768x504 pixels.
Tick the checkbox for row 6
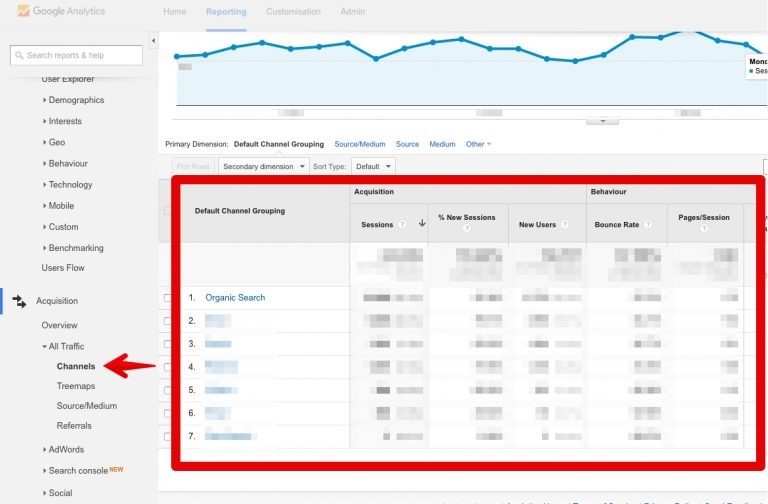[x=168, y=413]
